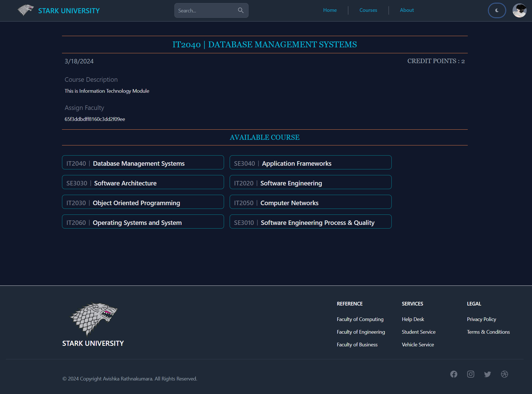532x394 pixels.
Task: Open the Privacy Policy page
Action: [481, 319]
